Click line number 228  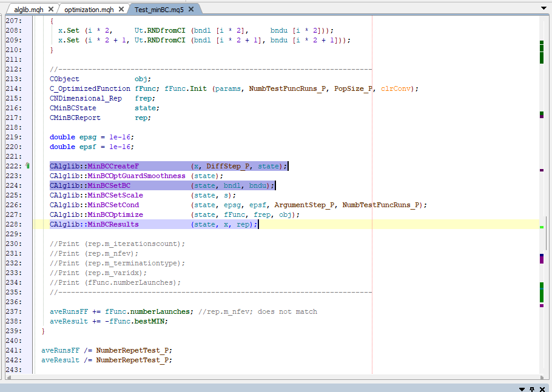[x=14, y=224]
